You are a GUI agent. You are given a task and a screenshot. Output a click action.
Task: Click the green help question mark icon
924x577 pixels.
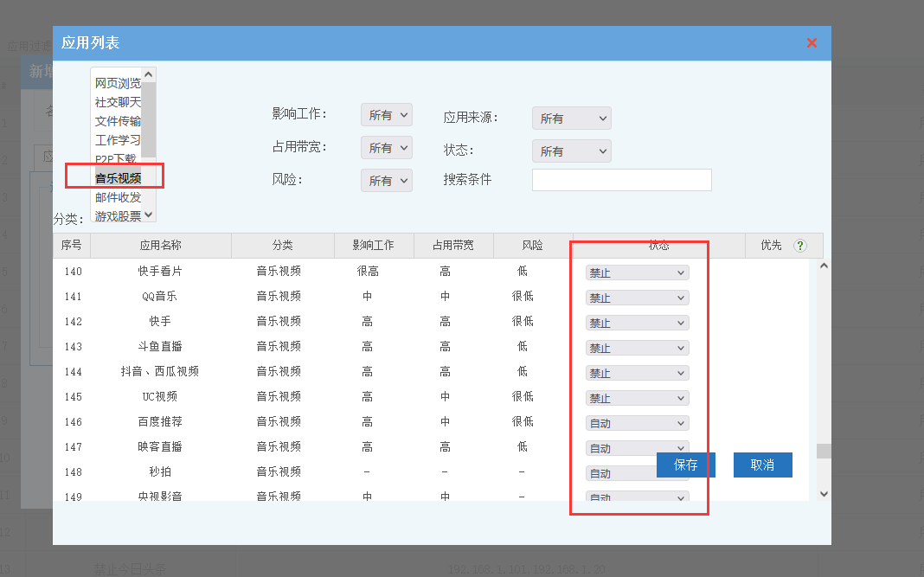click(799, 246)
